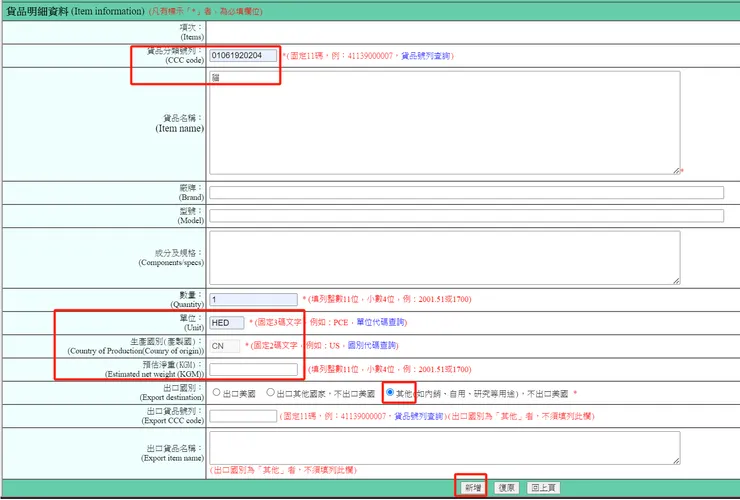This screenshot has width=740, height=500.
Task: Open the 國別代碼查詢 country code link
Action: click(372, 345)
